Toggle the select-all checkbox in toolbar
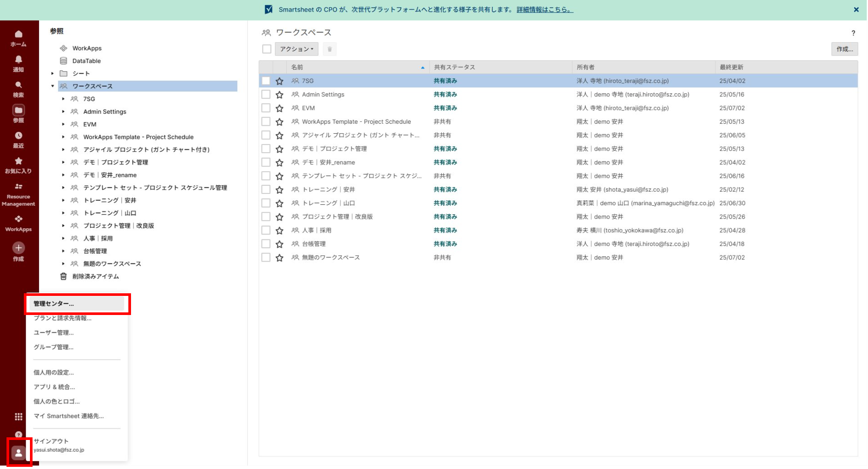This screenshot has height=469, width=868. 267,49
